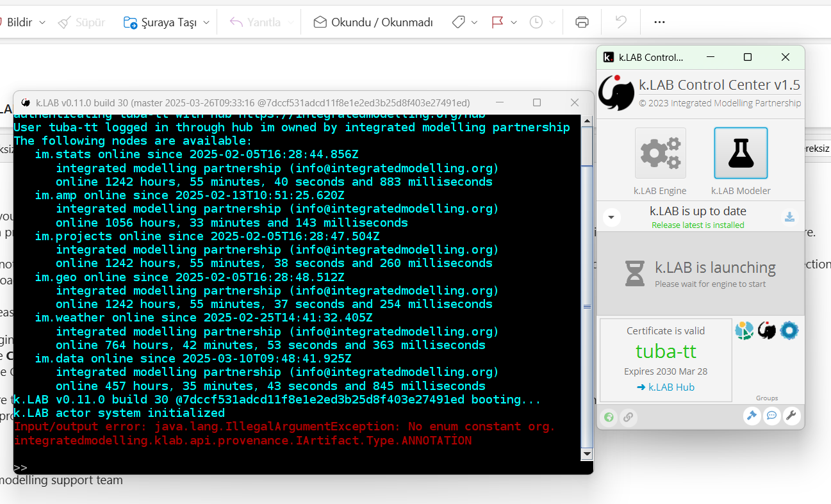This screenshot has height=504, width=831.
Task: Click "k.LAB is up to date" text
Action: click(698, 211)
